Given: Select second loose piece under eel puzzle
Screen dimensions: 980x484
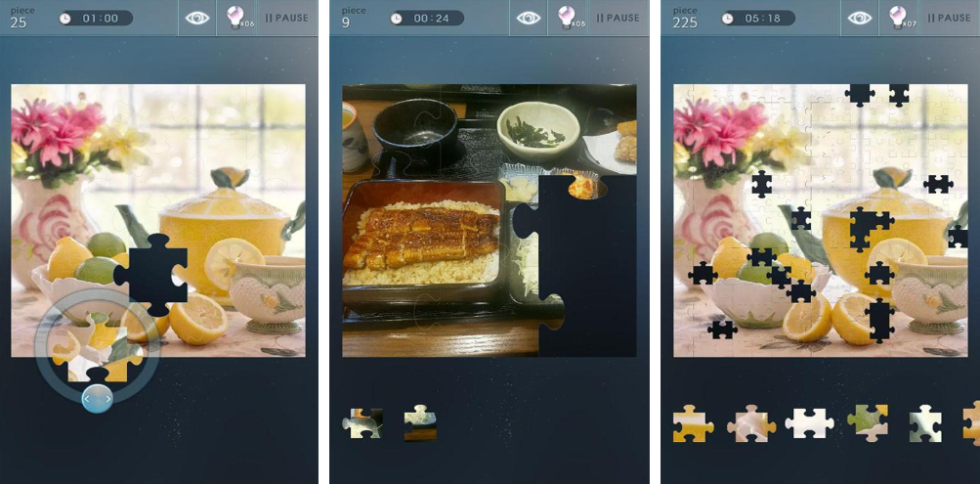Looking at the screenshot, I should tap(419, 422).
